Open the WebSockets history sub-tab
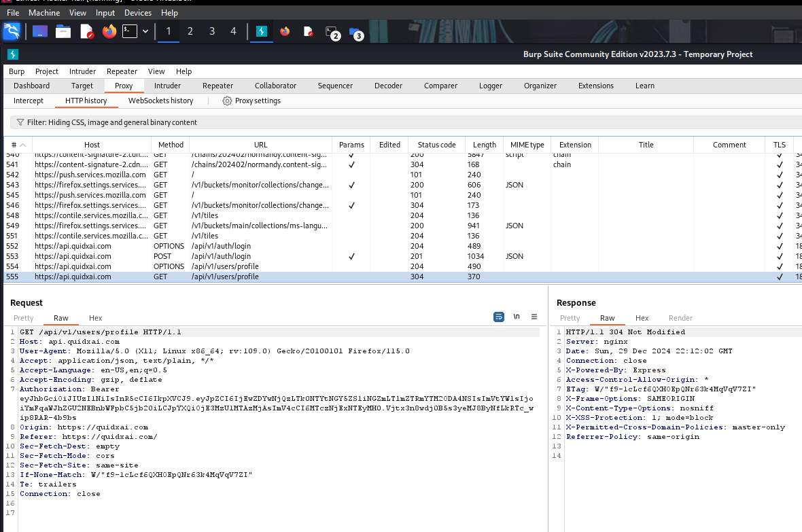This screenshot has width=802, height=532. coord(160,101)
